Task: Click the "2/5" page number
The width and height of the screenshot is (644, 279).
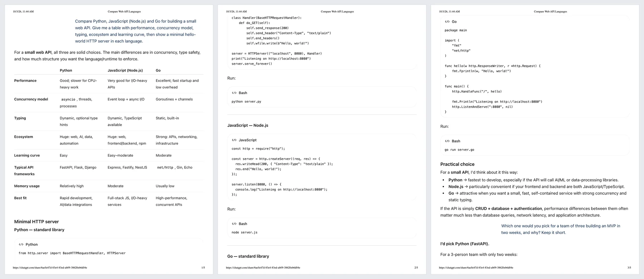Action: pos(416,268)
